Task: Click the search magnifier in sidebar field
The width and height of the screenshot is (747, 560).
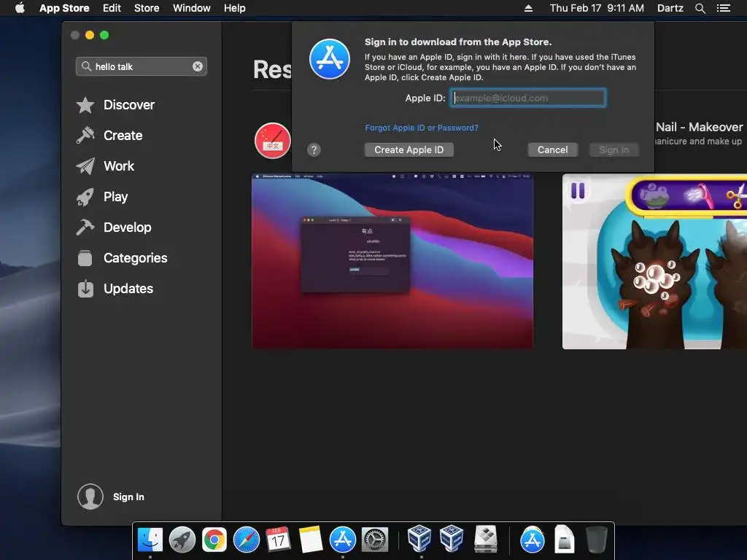Action: coord(86,66)
